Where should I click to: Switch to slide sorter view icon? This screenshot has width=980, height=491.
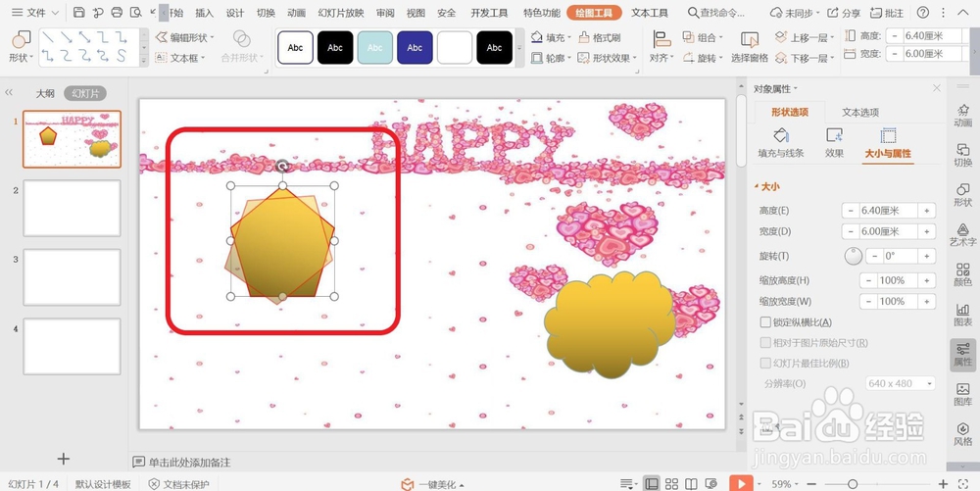point(671,484)
